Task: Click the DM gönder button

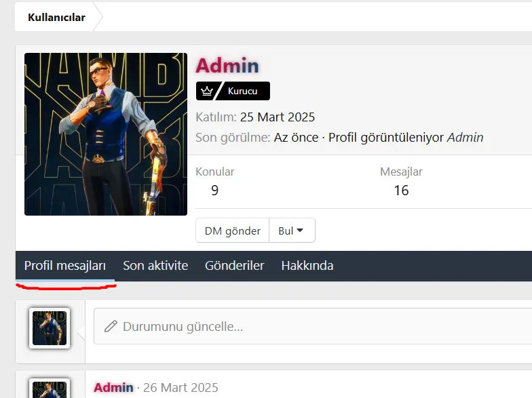Action: (x=232, y=231)
